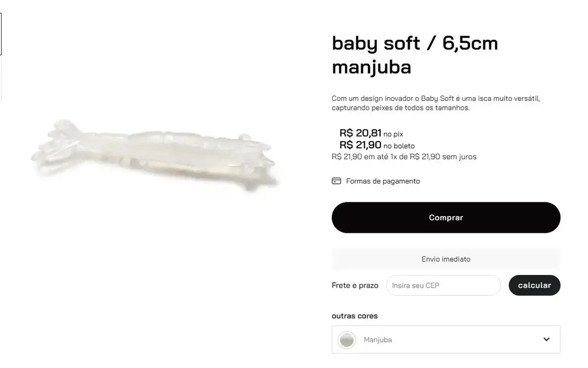Image resolution: width=588 pixels, height=368 pixels.
Task: Click the installment text em até 1x sem juros
Action: coord(404,157)
